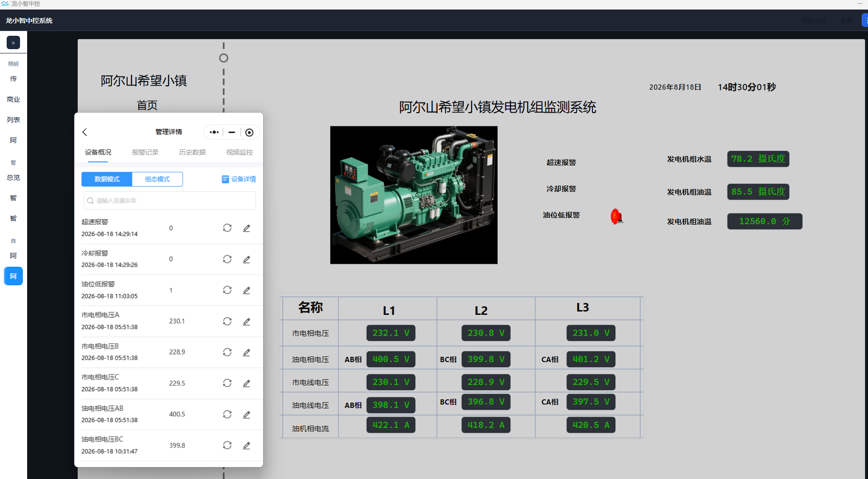Refresh the 市电相电压C variable
Image resolution: width=868 pixels, height=479 pixels.
(227, 383)
